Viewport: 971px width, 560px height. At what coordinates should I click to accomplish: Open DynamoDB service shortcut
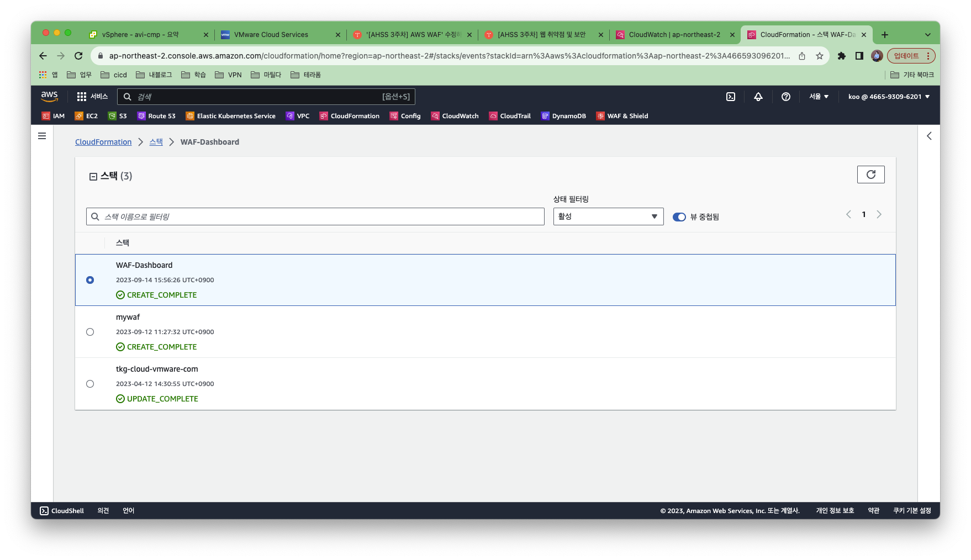pos(564,116)
